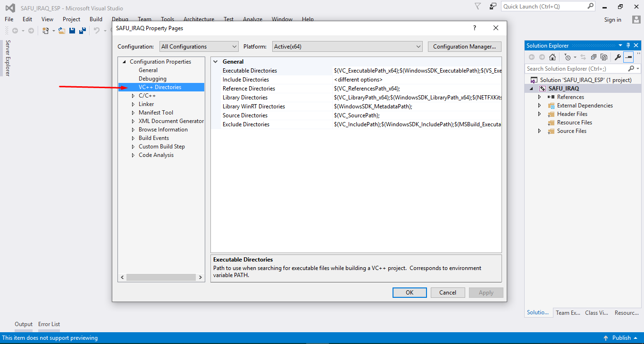
Task: Expand Header Files in Solution Explorer
Action: point(540,114)
